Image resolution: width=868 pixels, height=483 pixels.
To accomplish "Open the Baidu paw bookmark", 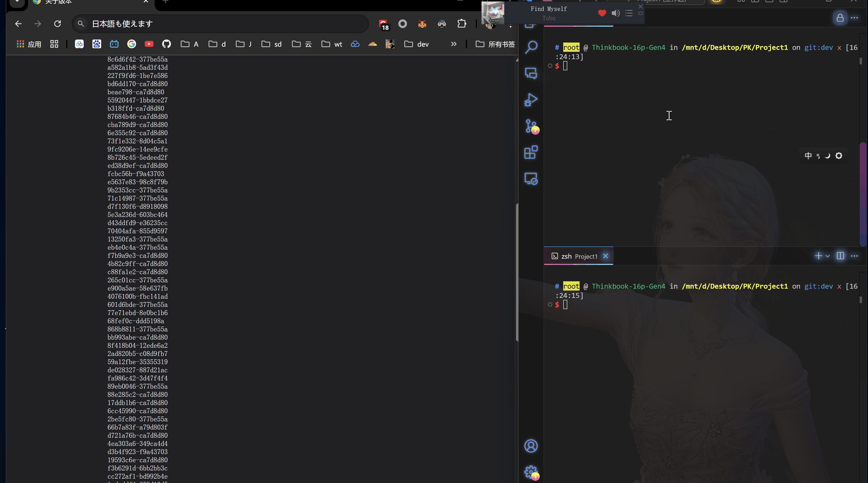I will click(x=97, y=44).
